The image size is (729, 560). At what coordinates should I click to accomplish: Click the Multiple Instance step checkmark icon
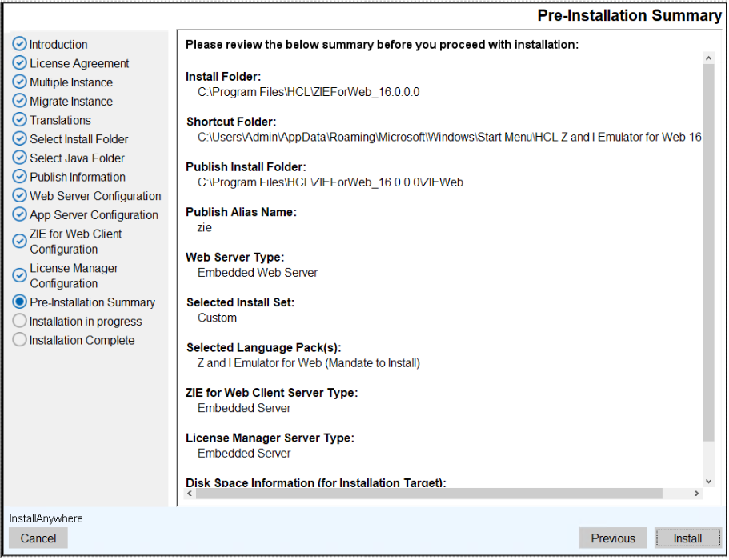20,82
